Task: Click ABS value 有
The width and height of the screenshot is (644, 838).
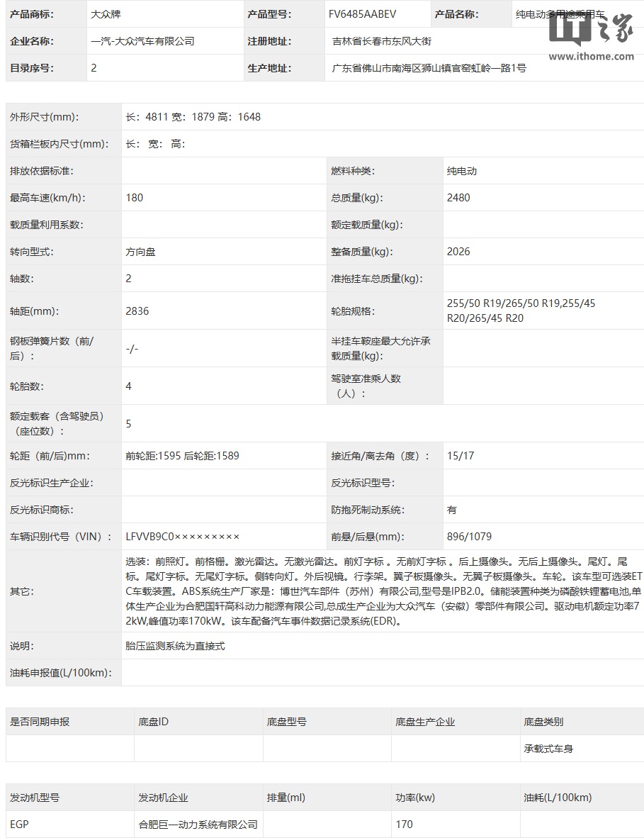Action: [x=452, y=510]
